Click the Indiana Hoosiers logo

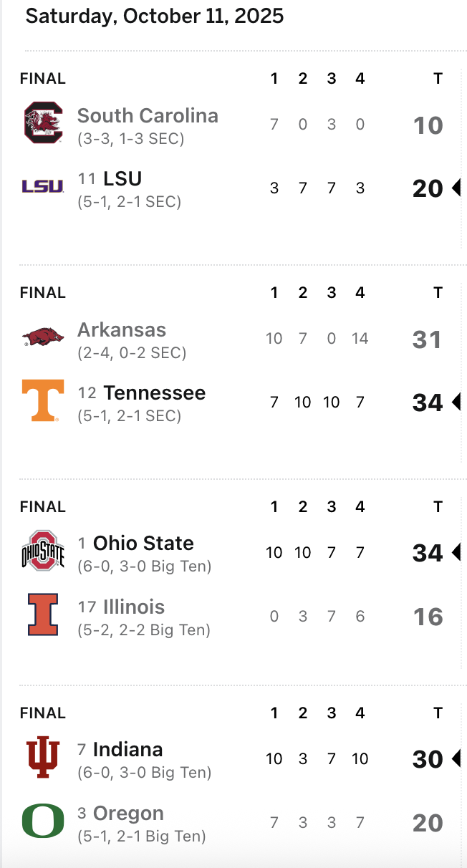pyautogui.click(x=43, y=757)
